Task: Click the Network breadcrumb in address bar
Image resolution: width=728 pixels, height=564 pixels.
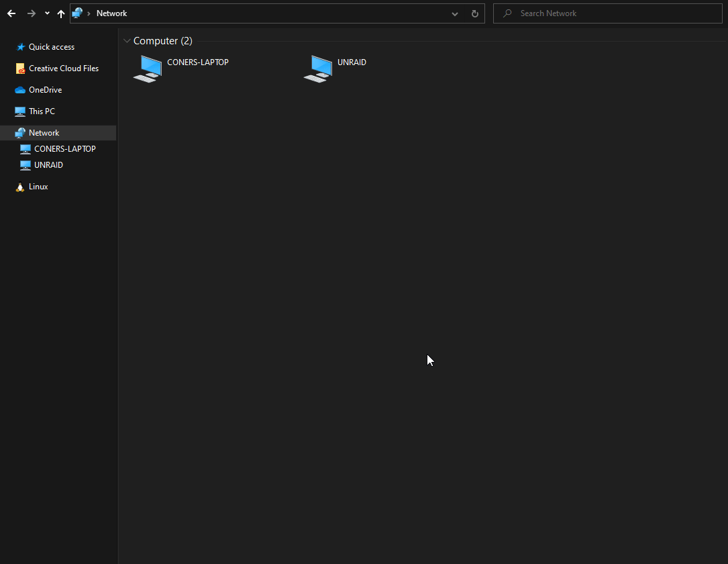Action: tap(111, 13)
